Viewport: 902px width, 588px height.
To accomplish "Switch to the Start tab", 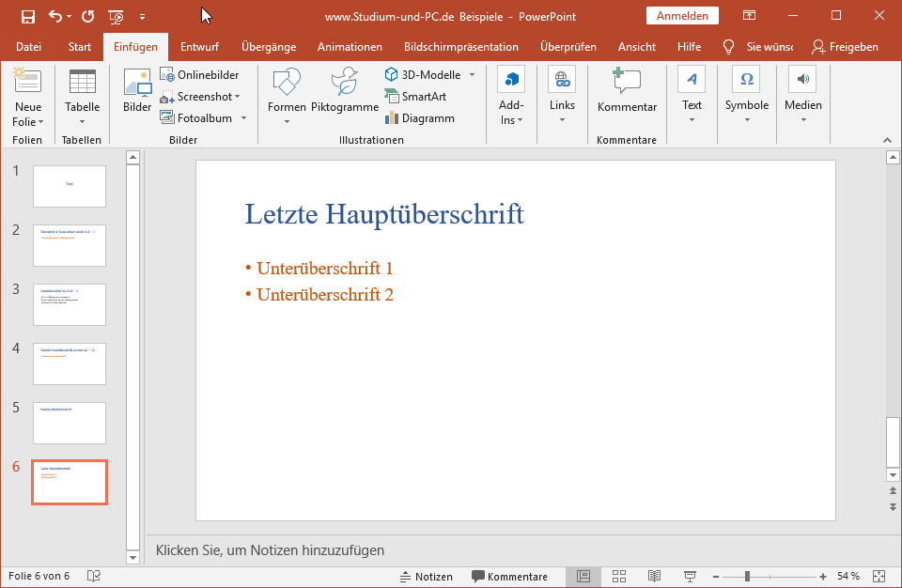I will pyautogui.click(x=79, y=47).
